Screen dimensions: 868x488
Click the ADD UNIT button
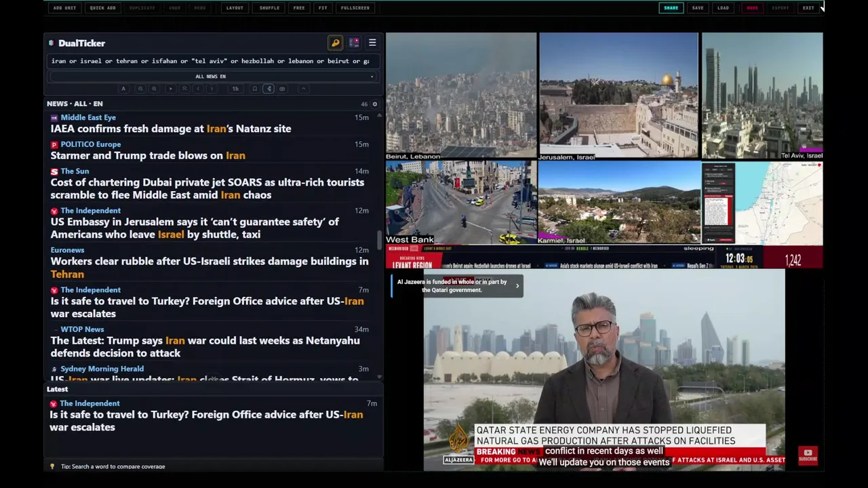pyautogui.click(x=64, y=8)
